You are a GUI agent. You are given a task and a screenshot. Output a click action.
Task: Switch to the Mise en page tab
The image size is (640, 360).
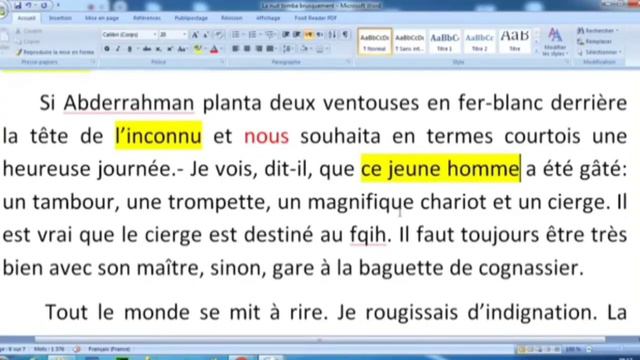click(x=102, y=18)
